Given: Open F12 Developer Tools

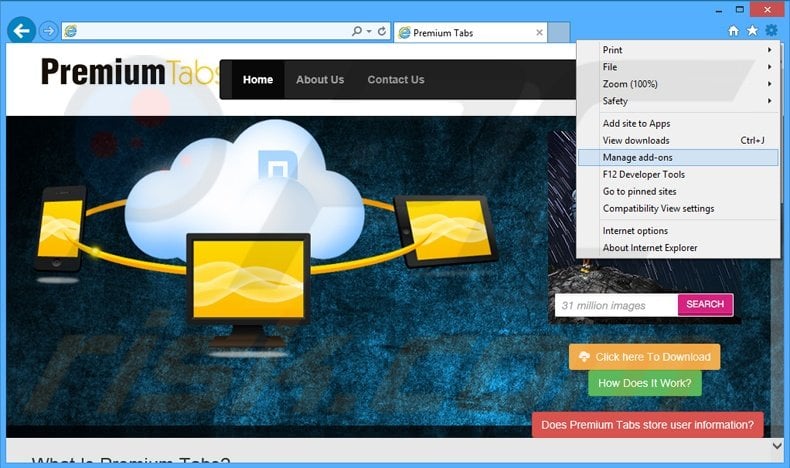Looking at the screenshot, I should point(678,174).
